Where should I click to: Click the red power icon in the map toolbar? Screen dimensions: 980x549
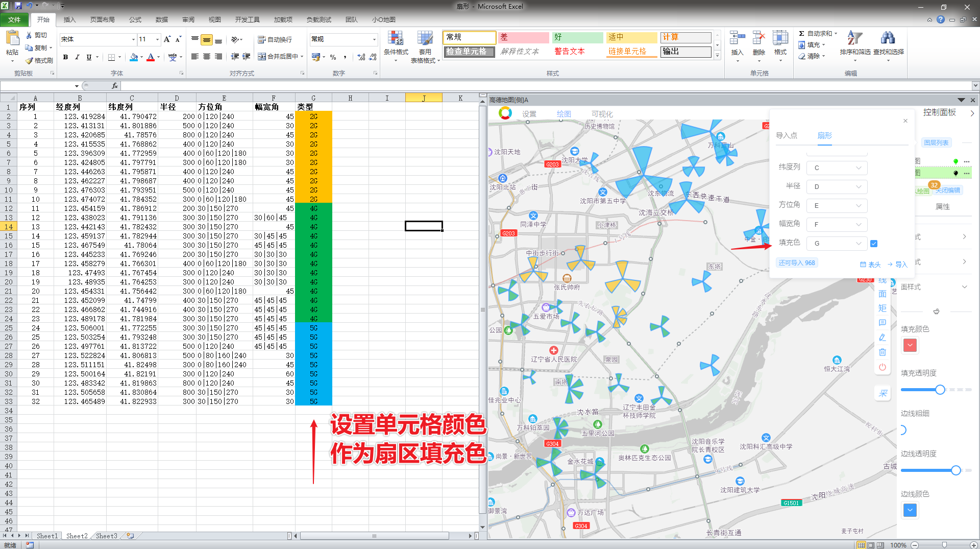click(x=883, y=367)
